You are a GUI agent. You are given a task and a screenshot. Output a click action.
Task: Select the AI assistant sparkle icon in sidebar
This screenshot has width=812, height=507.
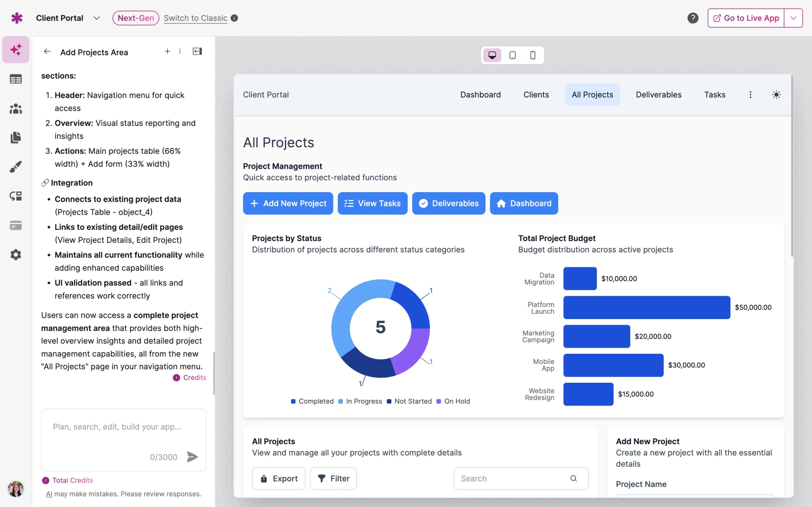click(16, 49)
